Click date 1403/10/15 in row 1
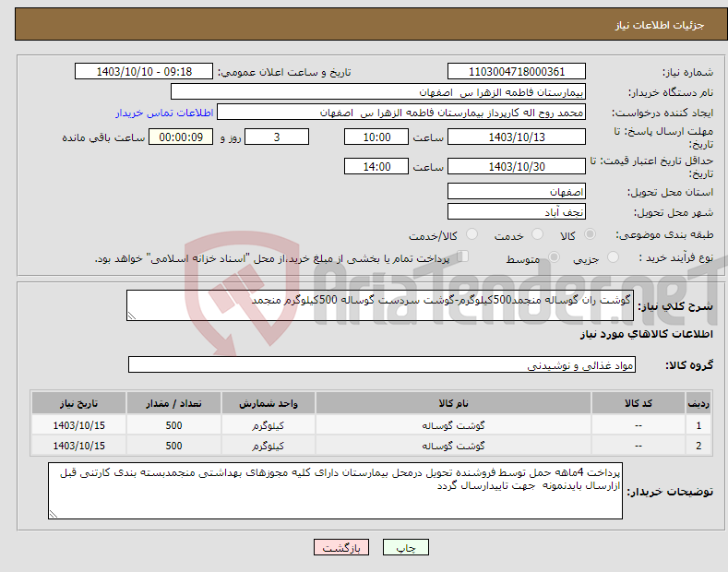Viewport: 728px width, 572px height. pos(79,425)
